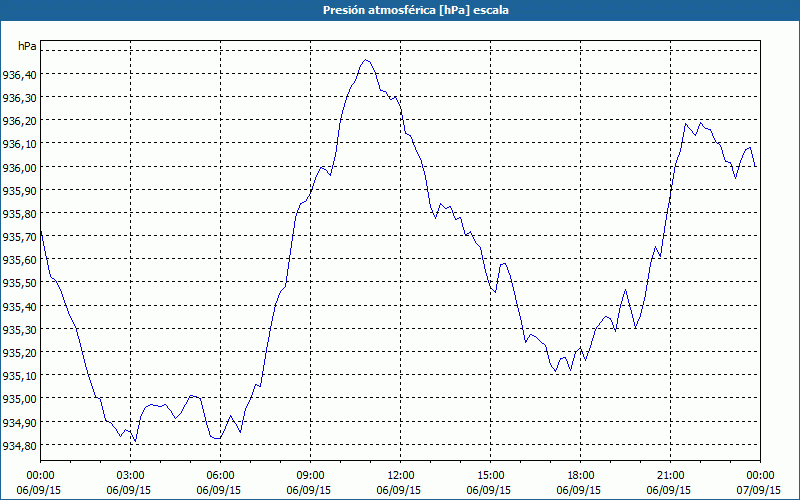This screenshot has height=500, width=800.
Task: Click the 936,10 y-axis value
Action: pos(19,144)
